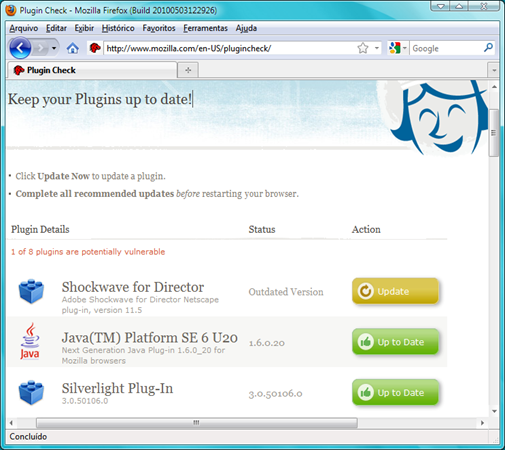The height and width of the screenshot is (450, 505).
Task: Click the Plugin Details column header
Action: [40, 229]
